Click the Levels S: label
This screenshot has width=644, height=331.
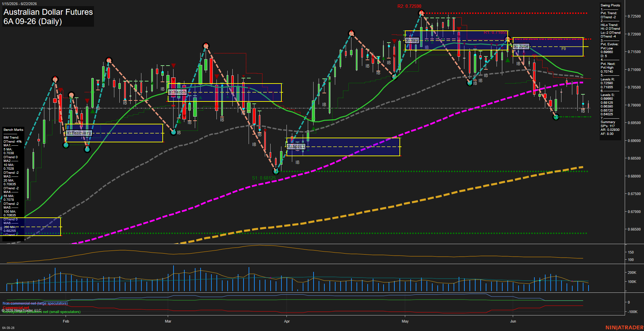click(x=607, y=95)
